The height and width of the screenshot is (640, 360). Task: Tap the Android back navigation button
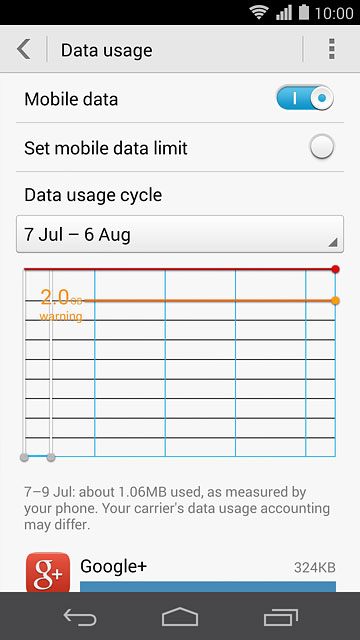[x=80, y=617]
